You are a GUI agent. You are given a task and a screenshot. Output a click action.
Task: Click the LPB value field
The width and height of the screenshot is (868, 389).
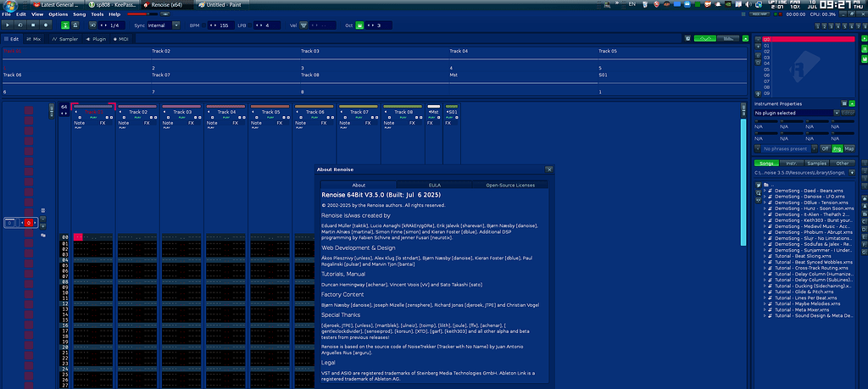266,25
